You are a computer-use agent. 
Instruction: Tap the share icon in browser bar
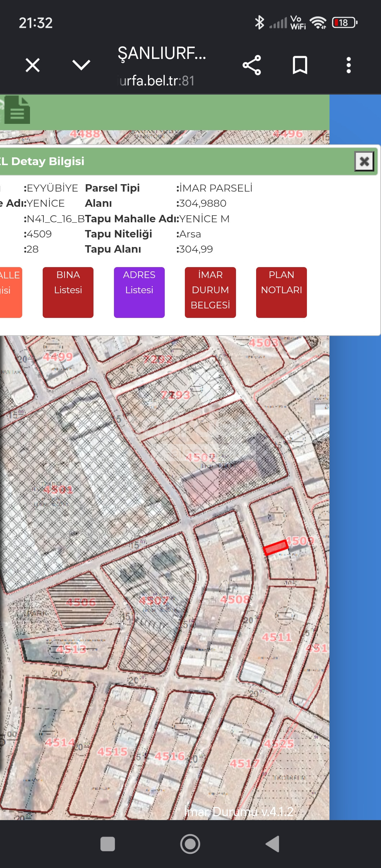click(x=252, y=65)
